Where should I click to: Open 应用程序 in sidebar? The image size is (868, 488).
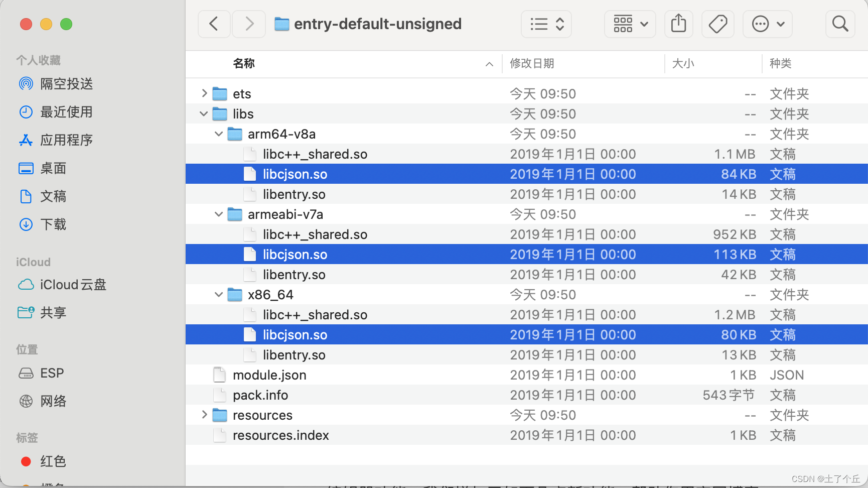tap(56, 140)
